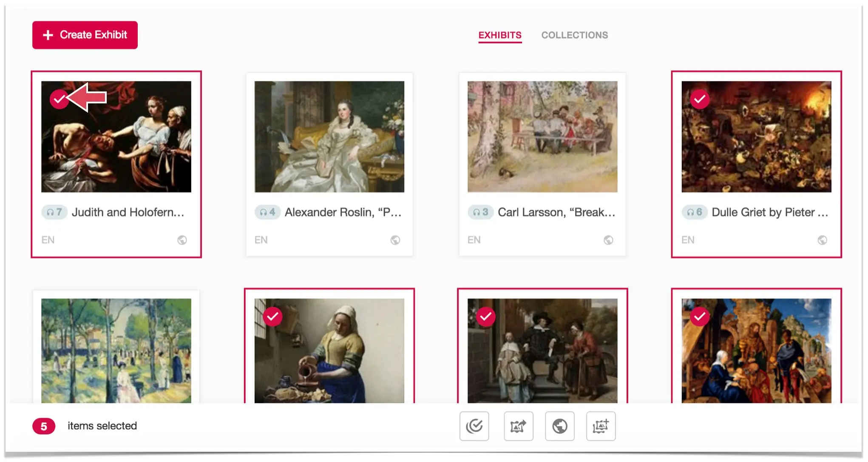This screenshot has width=868, height=462.
Task: Click the Create Exhibit button
Action: (x=85, y=35)
